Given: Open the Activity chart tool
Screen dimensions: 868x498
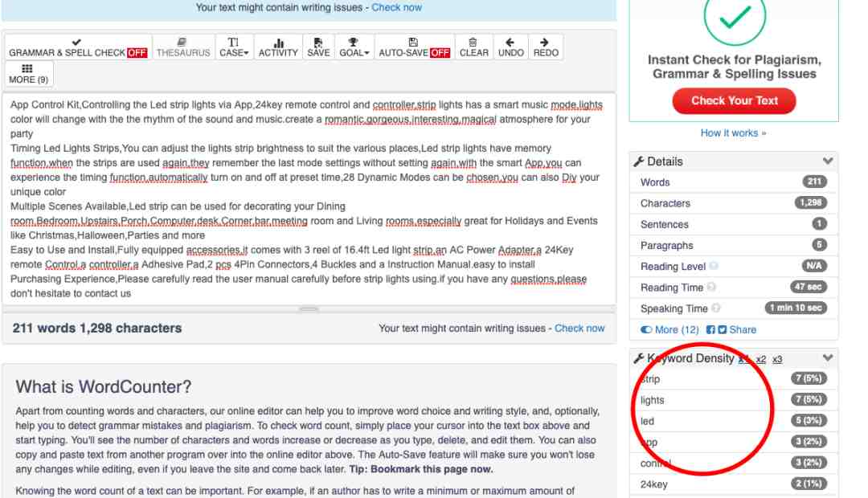Looking at the screenshot, I should click(x=278, y=47).
